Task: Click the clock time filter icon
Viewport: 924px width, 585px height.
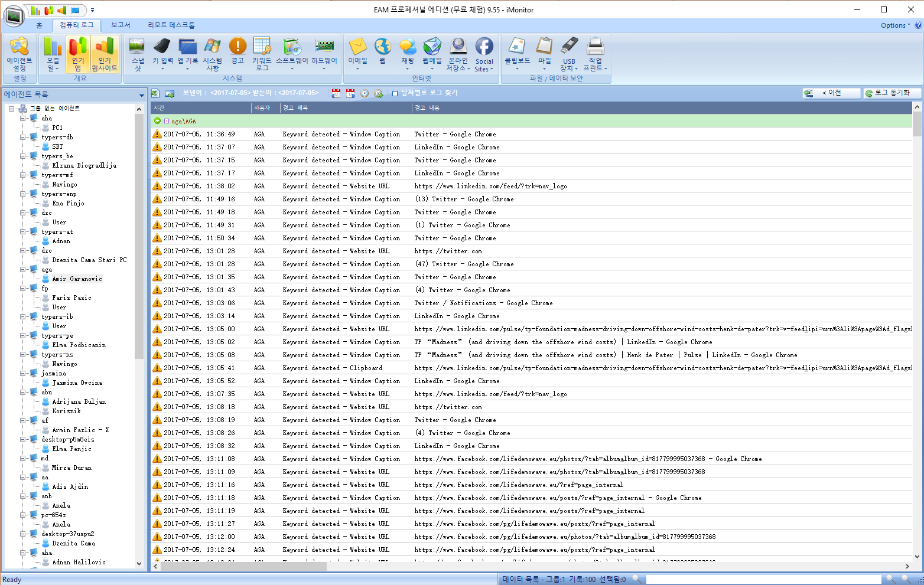Action: [365, 93]
